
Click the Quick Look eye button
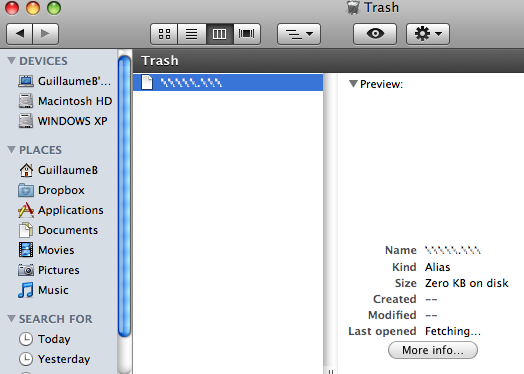[x=375, y=34]
